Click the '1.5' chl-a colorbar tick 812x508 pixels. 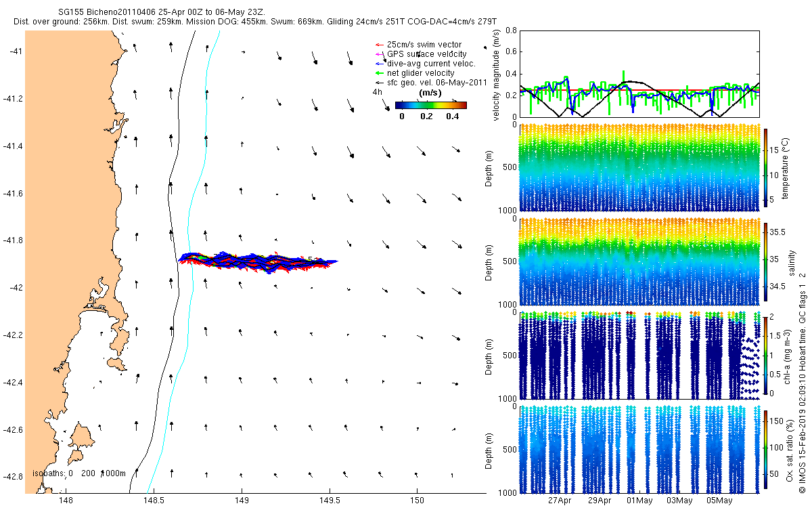pyautogui.click(x=775, y=335)
